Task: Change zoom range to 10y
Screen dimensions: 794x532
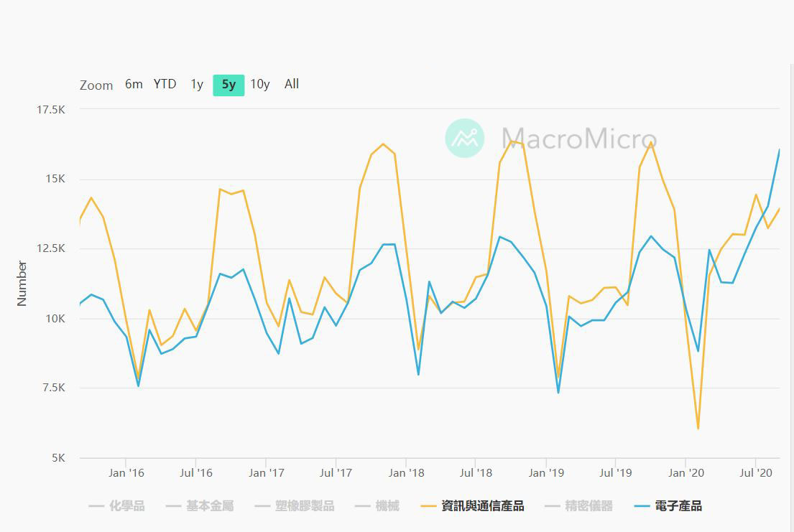Action: [x=260, y=84]
